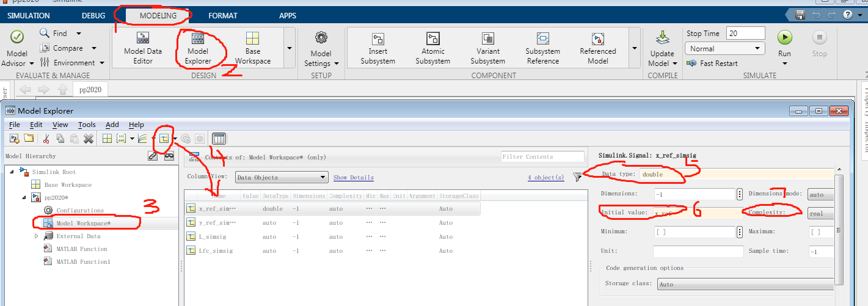Add MATLAB variable icon in Model Explorer
The height and width of the screenshot is (306, 868).
[107, 139]
